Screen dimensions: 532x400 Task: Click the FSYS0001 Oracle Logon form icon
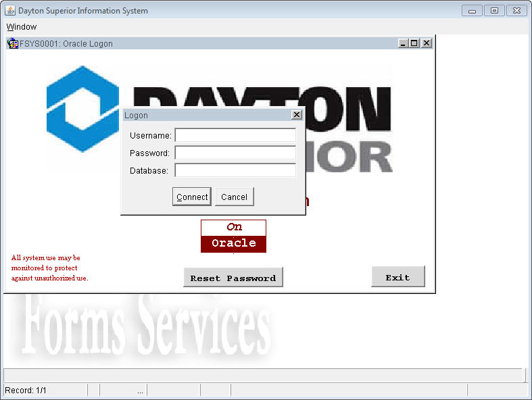tap(12, 43)
